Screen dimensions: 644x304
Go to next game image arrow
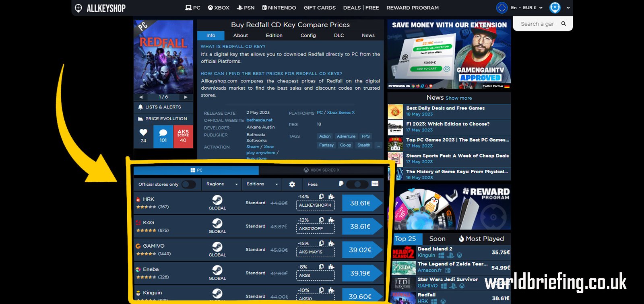[x=186, y=97]
